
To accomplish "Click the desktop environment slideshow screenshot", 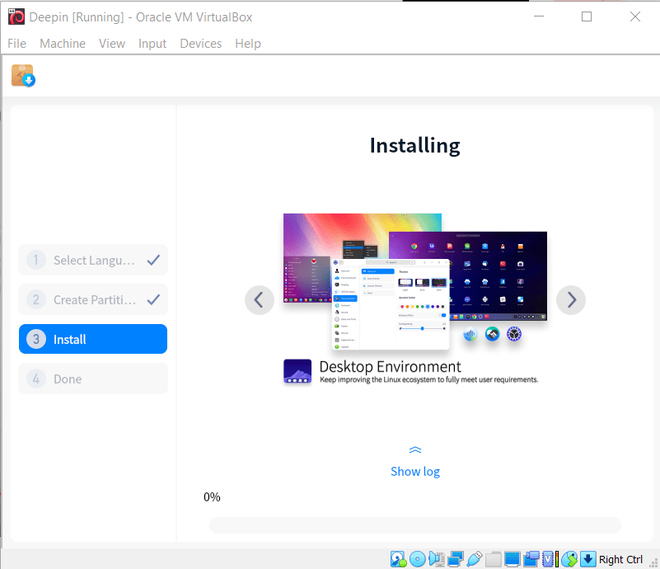I will point(415,281).
